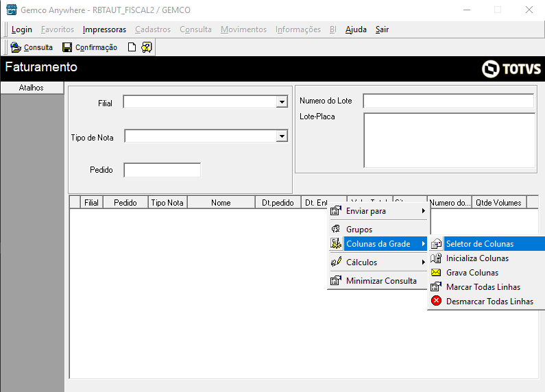Click the Sair menu item
This screenshot has width=545, height=392.
coord(382,29)
